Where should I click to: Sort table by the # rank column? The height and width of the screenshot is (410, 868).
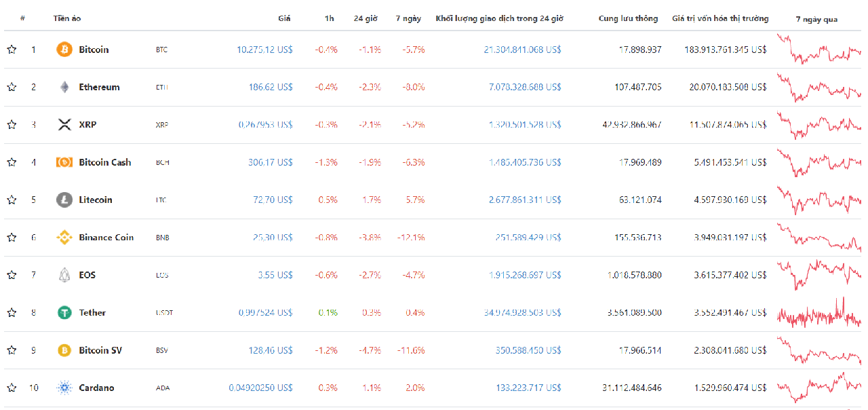22,18
